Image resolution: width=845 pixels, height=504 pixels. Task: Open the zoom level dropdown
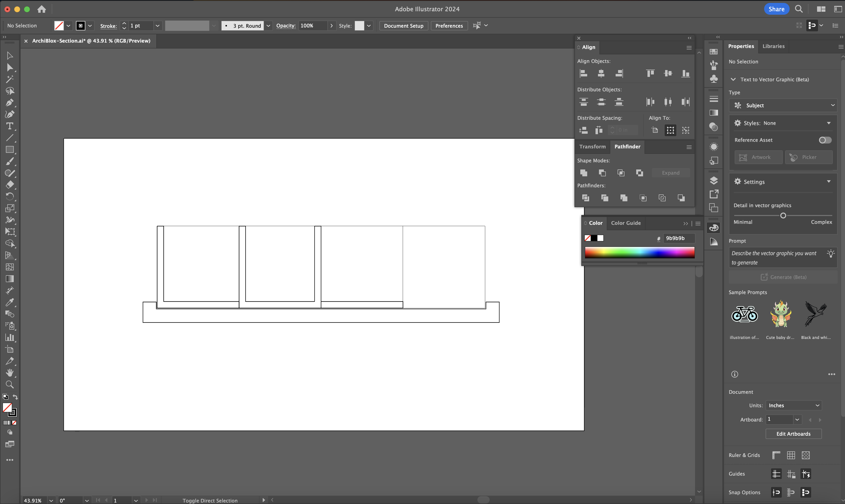(x=51, y=500)
